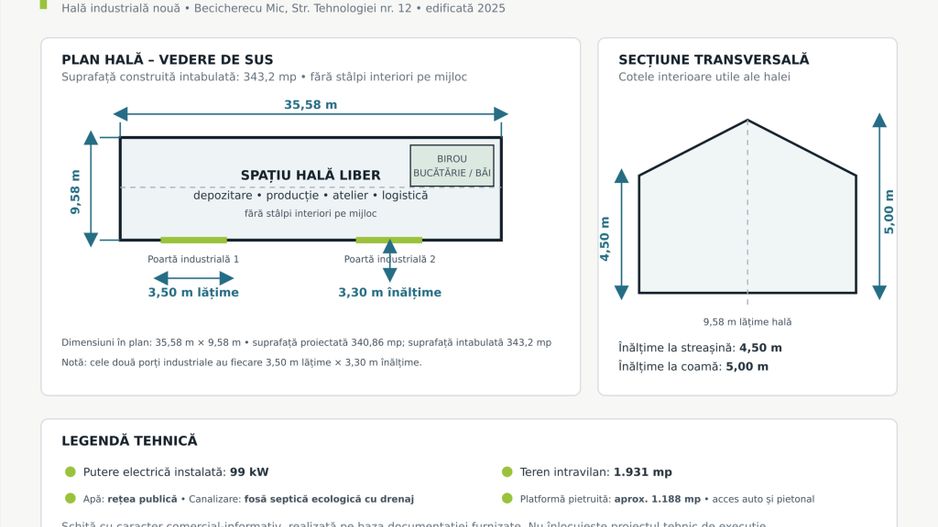Click the green bullet beside Apă: rețea publică

[x=70, y=498]
